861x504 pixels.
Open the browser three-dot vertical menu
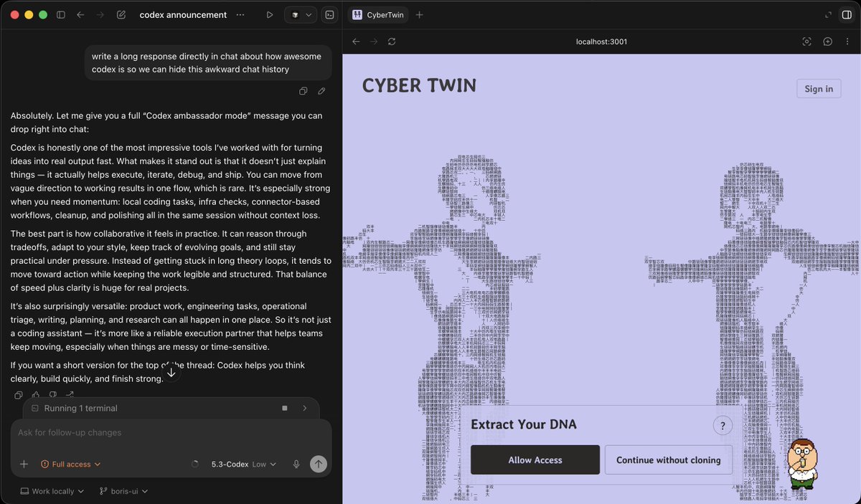tap(847, 42)
